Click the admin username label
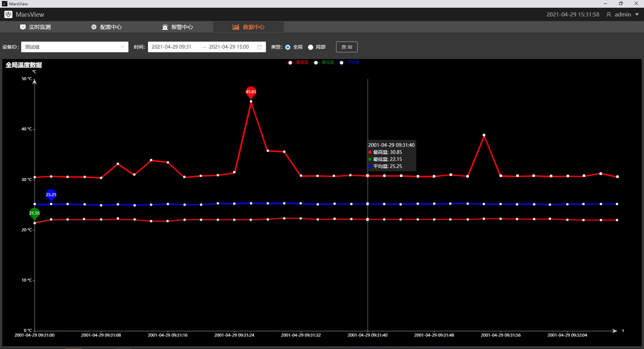This screenshot has height=349, width=644. 623,14
